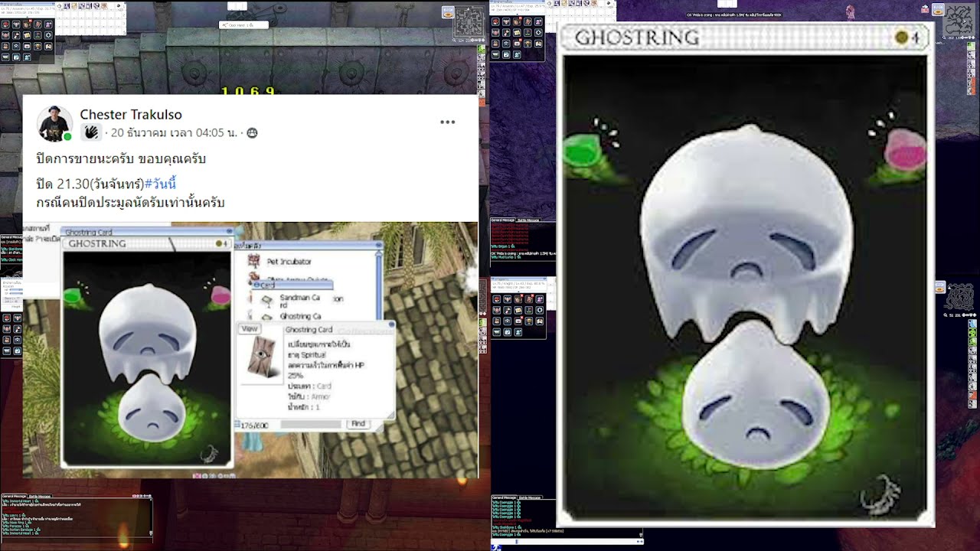This screenshot has width=980, height=551.
Task: Click the Card window title bar in screenshot
Action: pos(292,285)
